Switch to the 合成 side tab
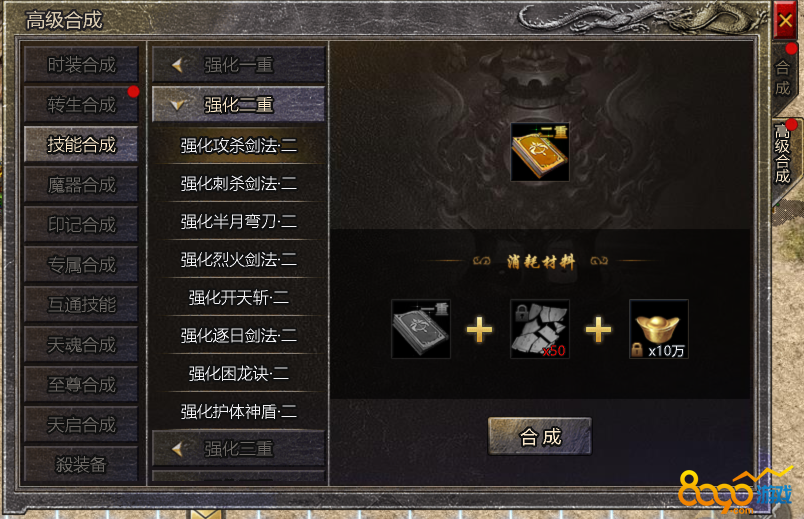 pyautogui.click(x=783, y=78)
